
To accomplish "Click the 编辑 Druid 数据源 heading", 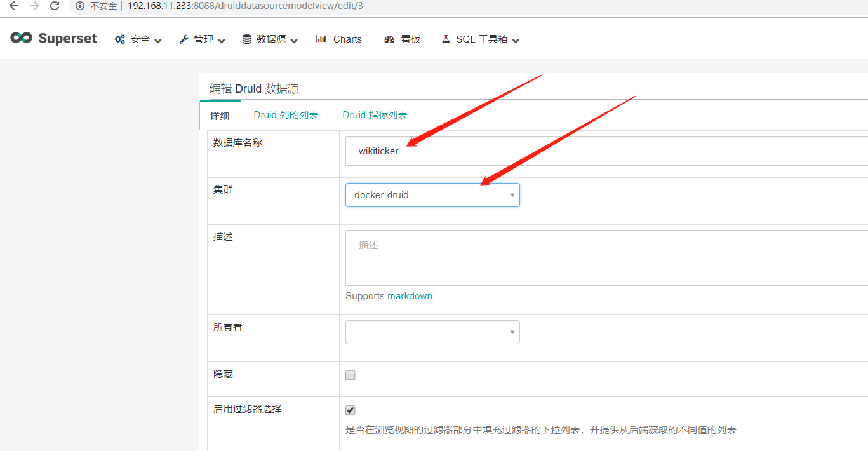I will pyautogui.click(x=254, y=89).
